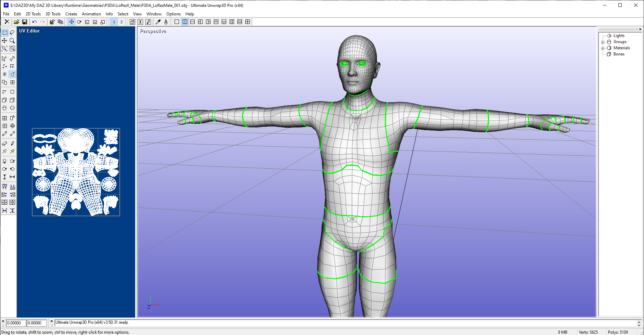The image size is (644, 335).
Task: Select the Bones item in the tree
Action: (619, 54)
